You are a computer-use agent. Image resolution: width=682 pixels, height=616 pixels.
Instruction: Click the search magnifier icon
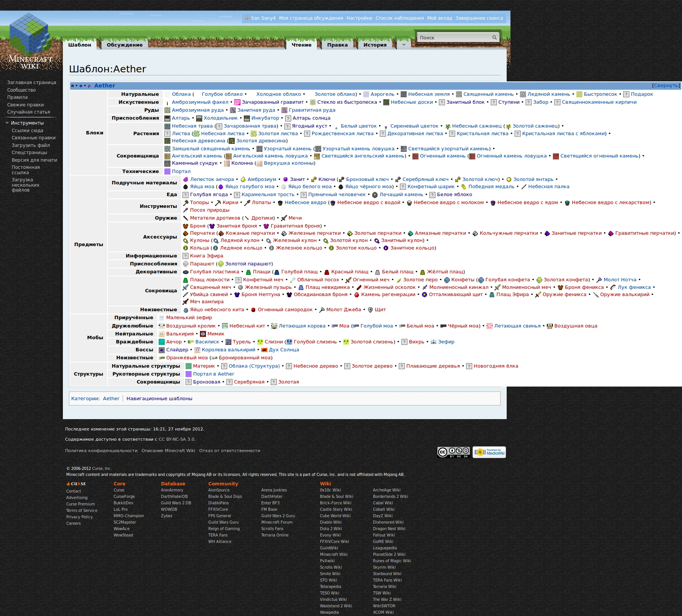click(x=494, y=37)
